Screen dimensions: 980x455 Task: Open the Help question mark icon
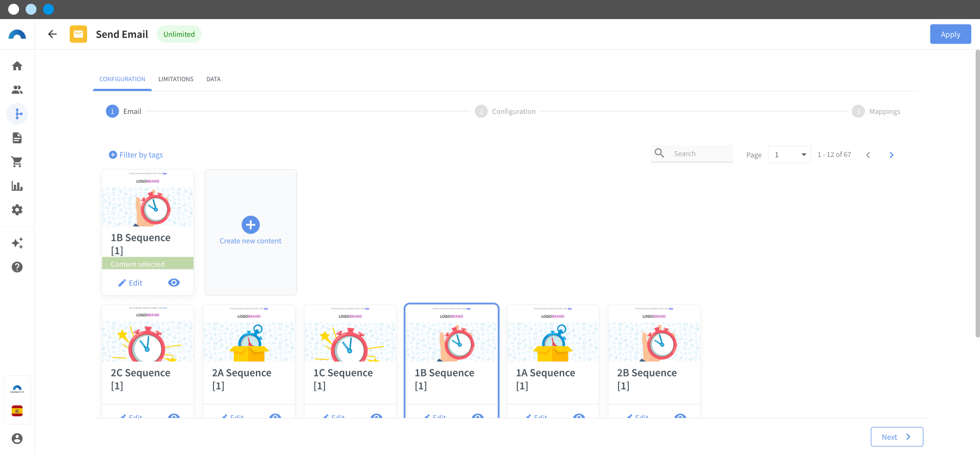(17, 267)
